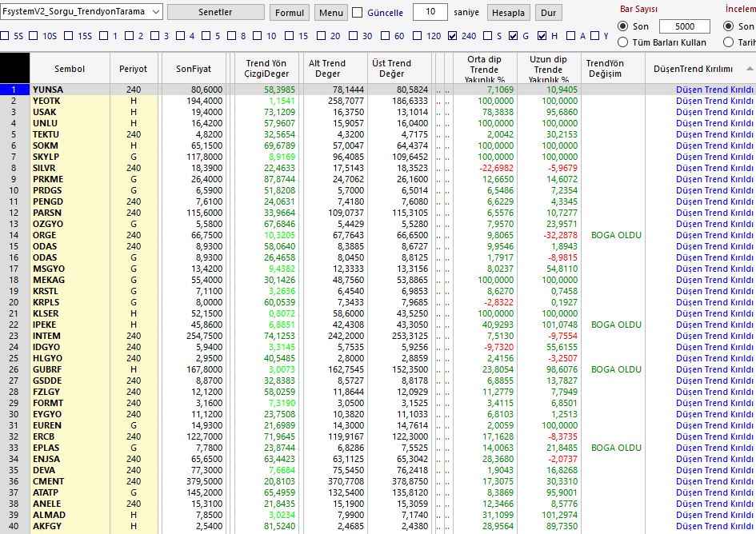
Task: Click BOGA OLDU in the GUBRF row
Action: point(616,369)
